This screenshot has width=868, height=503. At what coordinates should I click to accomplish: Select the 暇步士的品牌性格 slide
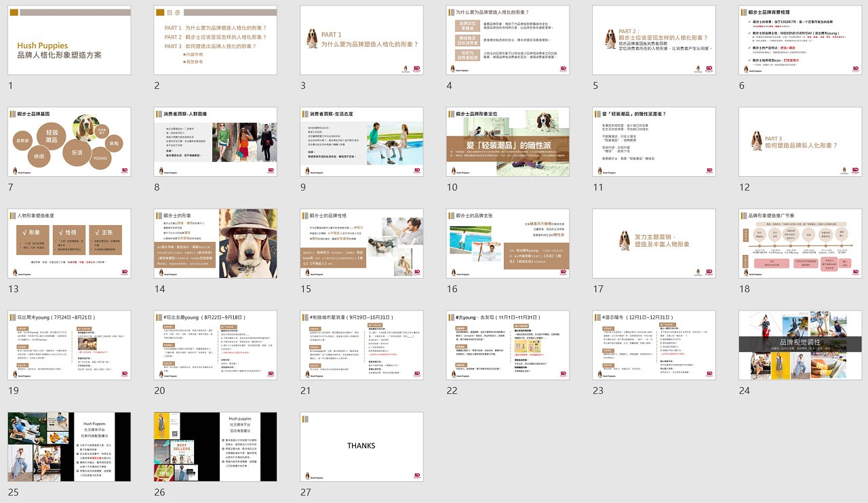tap(362, 243)
